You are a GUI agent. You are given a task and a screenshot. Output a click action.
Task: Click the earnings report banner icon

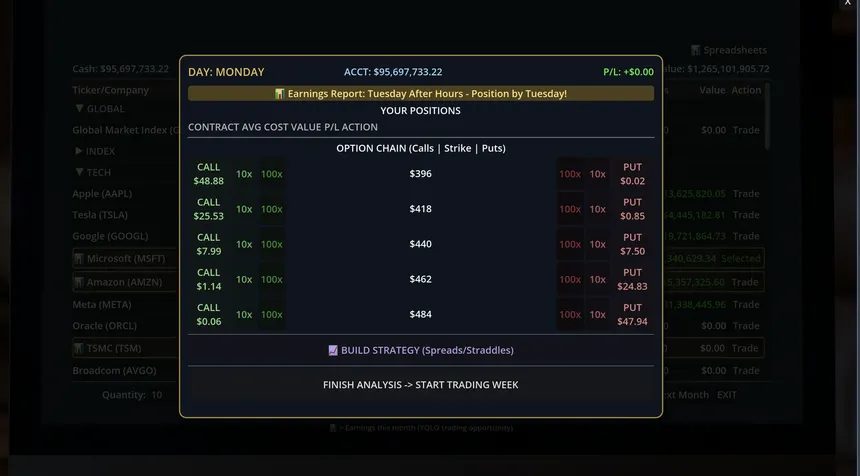[x=280, y=94]
